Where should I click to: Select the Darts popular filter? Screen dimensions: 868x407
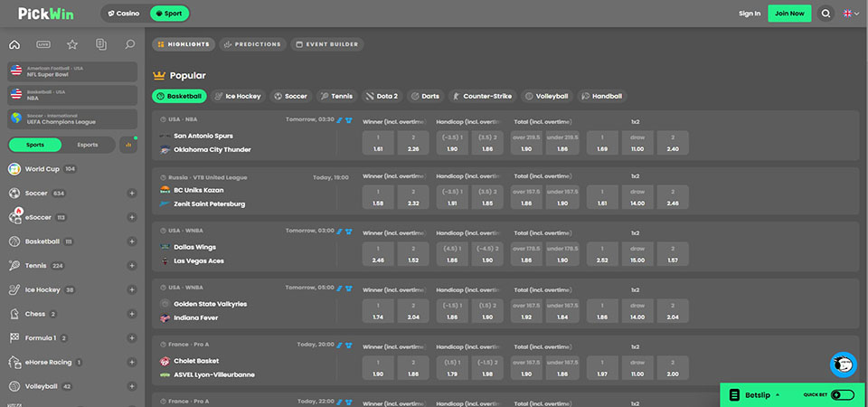coord(425,97)
